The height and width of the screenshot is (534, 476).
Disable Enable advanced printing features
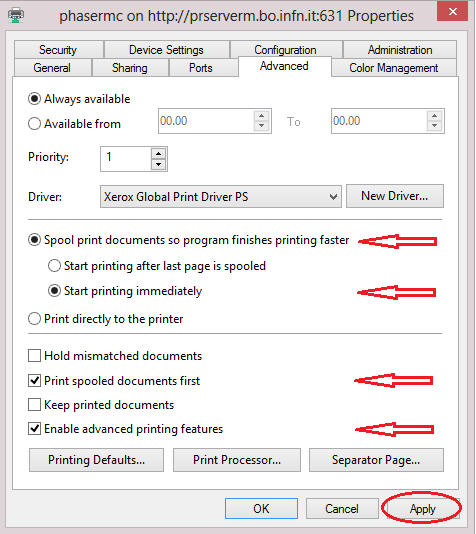pyautogui.click(x=34, y=429)
